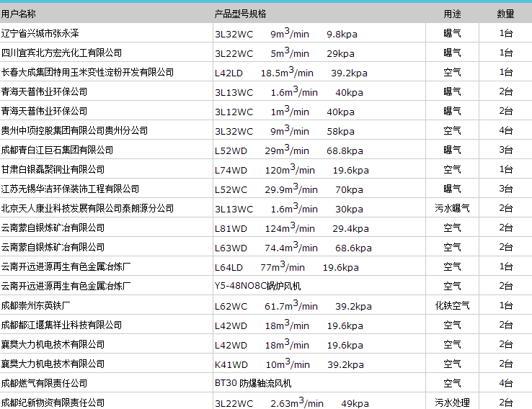Click the Y5-48NO8C锅炉风机 spec
This screenshot has width=532, height=409.
click(x=257, y=286)
